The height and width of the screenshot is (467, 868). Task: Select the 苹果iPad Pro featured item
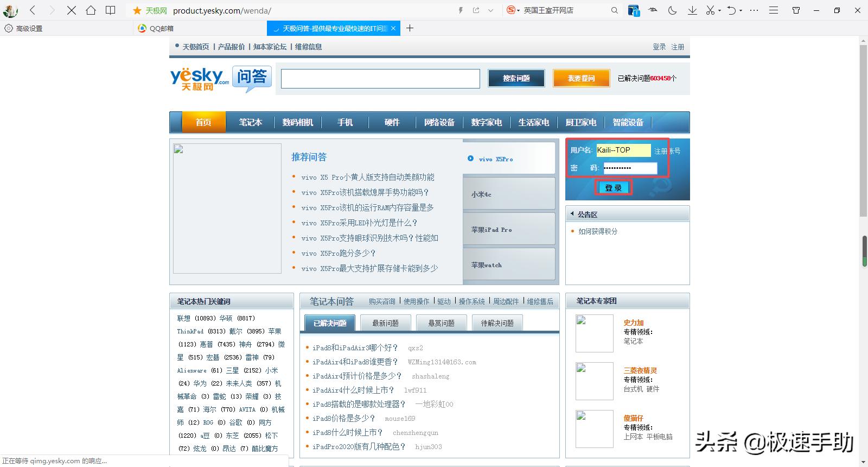[x=509, y=229]
